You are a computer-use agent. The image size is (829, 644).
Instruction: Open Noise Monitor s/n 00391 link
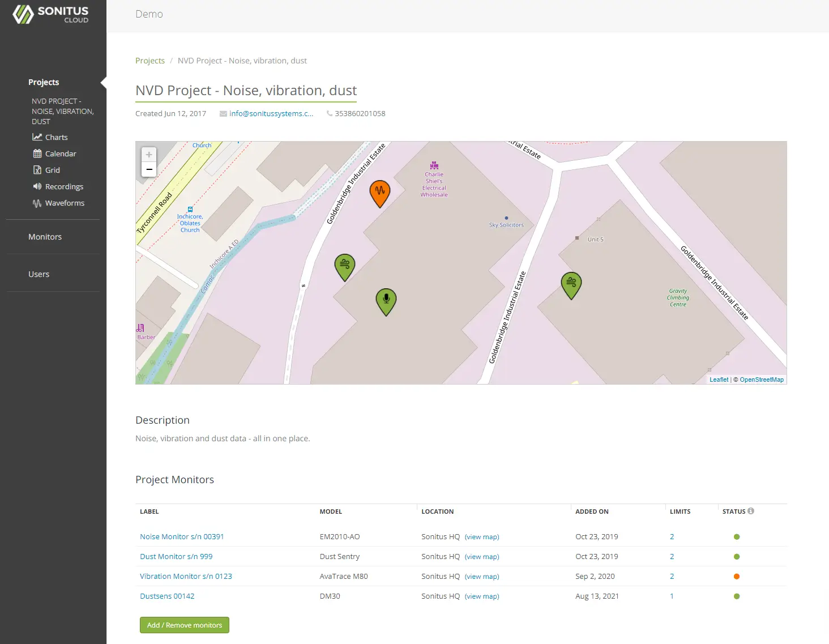[x=182, y=536]
